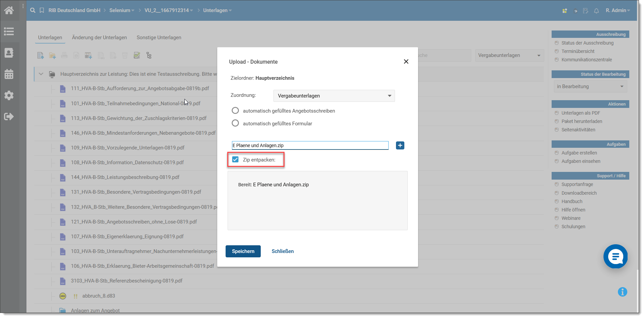Switch to Sonstige Unterlagen tab
Screen dimensions: 644x318
point(159,38)
